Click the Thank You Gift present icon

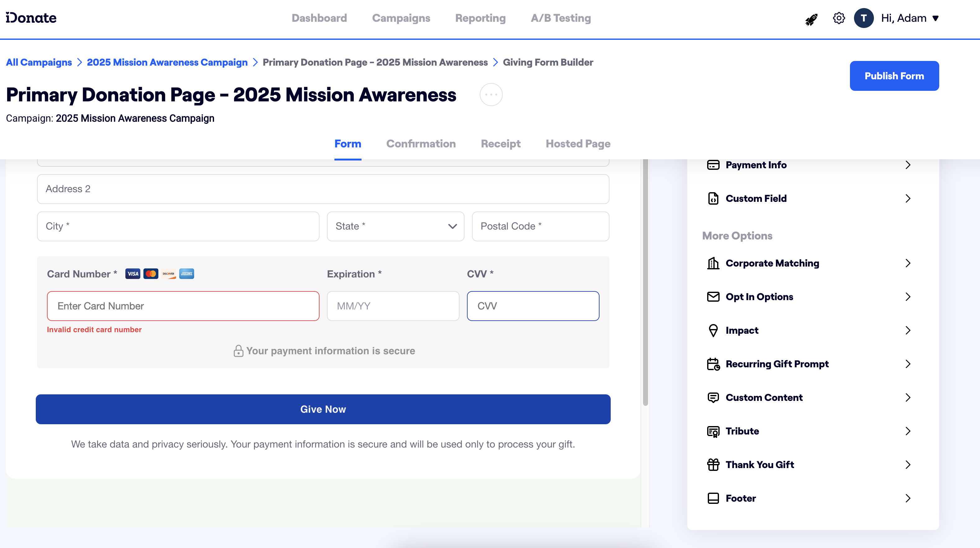click(x=713, y=465)
